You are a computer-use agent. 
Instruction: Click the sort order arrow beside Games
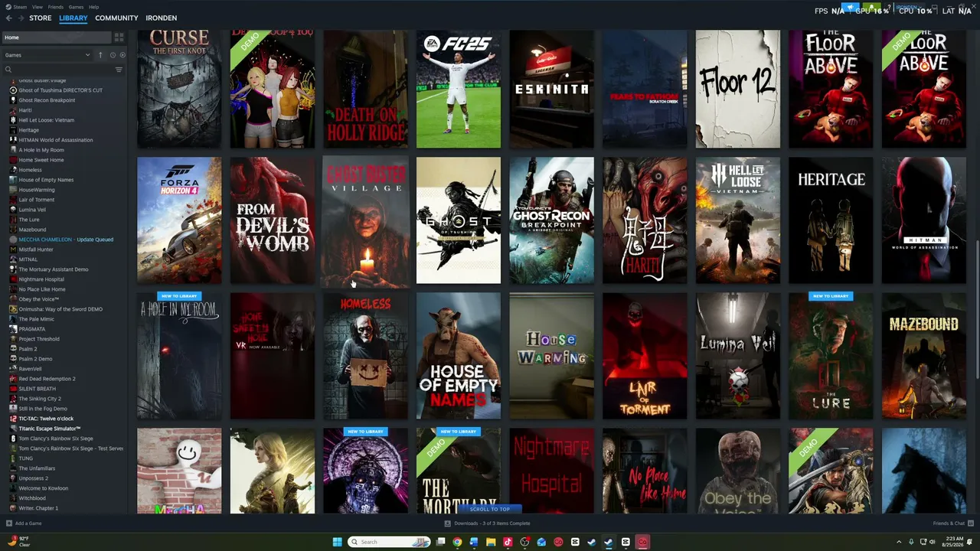tap(100, 55)
